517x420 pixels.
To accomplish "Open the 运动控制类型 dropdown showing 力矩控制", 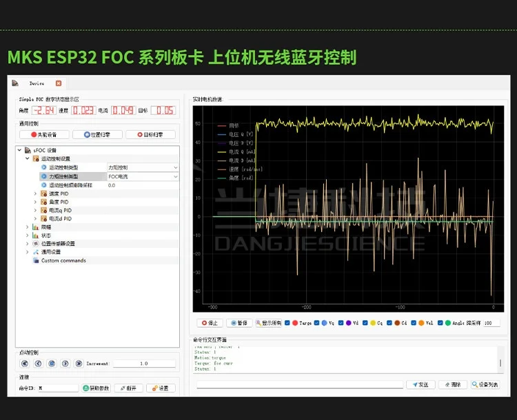I will pos(143,168).
